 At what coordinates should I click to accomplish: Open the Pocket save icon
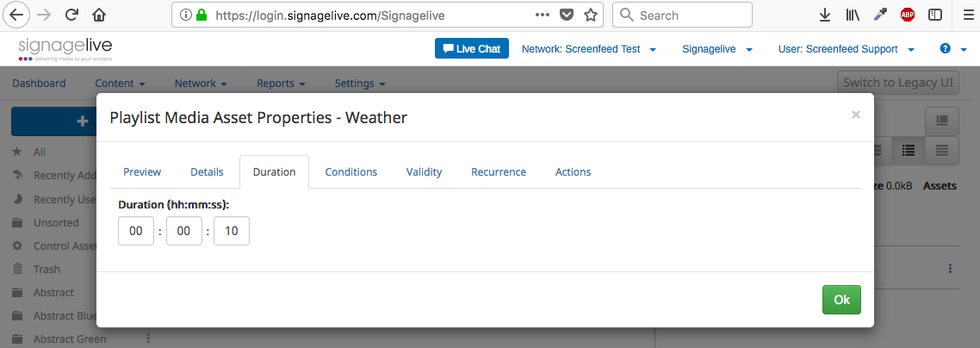(x=567, y=15)
